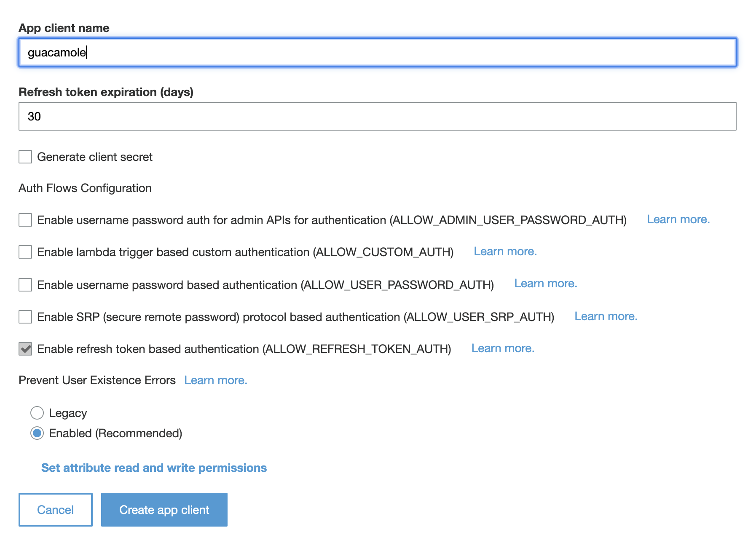Check ALLOW_ADMIN_USER_PASSWORD_AUTH option
Screen dimensions: 756x551
[25, 220]
